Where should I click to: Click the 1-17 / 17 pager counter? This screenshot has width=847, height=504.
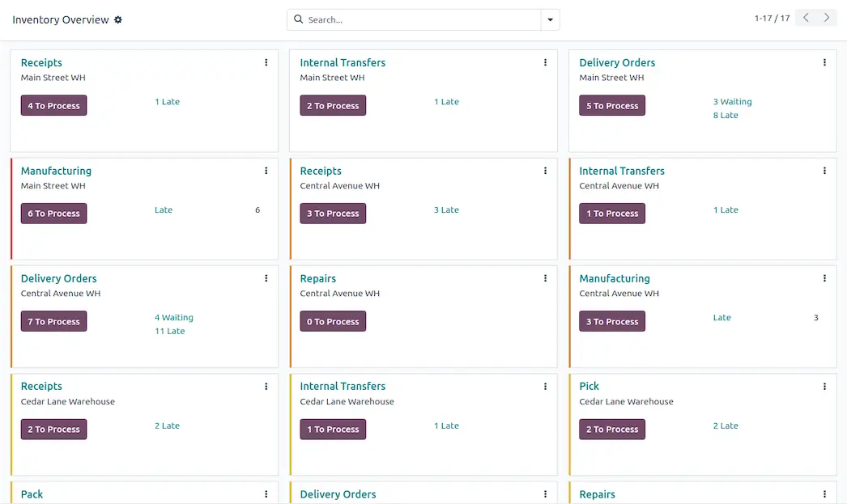(772, 19)
